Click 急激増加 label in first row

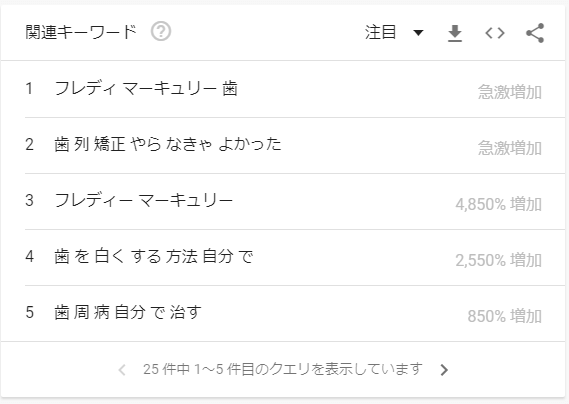pos(509,92)
